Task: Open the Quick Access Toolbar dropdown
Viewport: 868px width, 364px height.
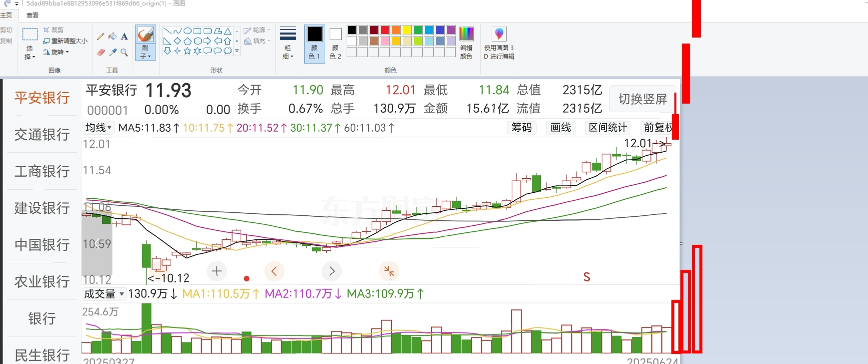Action: (17, 4)
